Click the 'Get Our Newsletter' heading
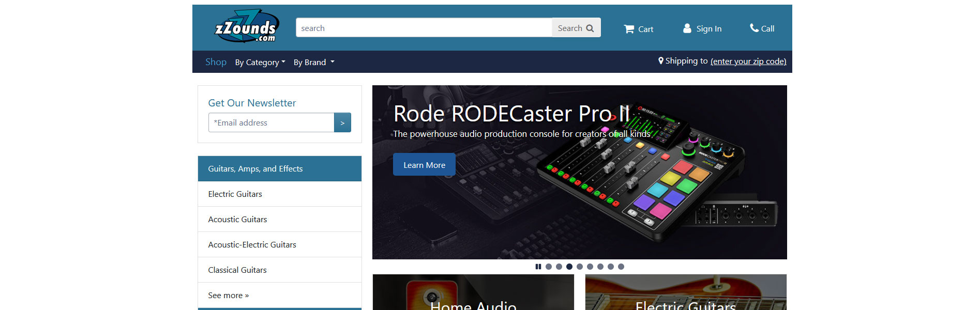Viewport: 980px width, 310px height. 252,103
